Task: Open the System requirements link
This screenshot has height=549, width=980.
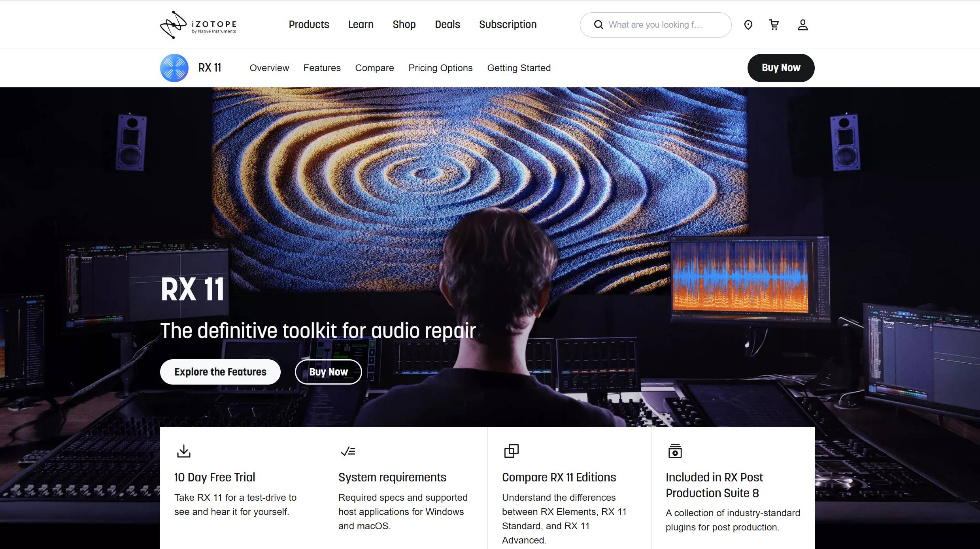Action: pos(392,477)
